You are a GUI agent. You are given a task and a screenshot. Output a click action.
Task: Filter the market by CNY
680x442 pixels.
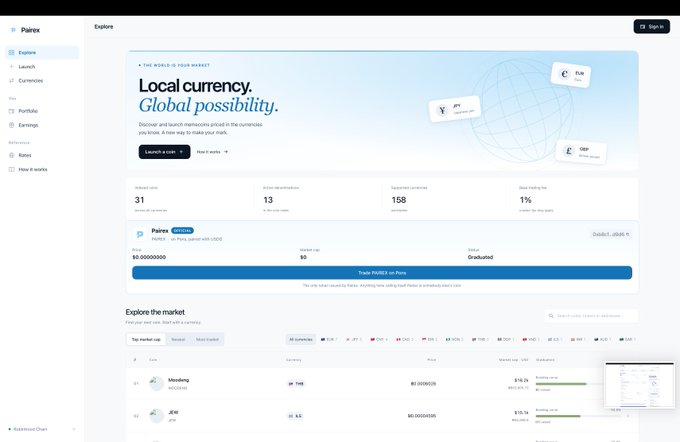[x=379, y=339]
